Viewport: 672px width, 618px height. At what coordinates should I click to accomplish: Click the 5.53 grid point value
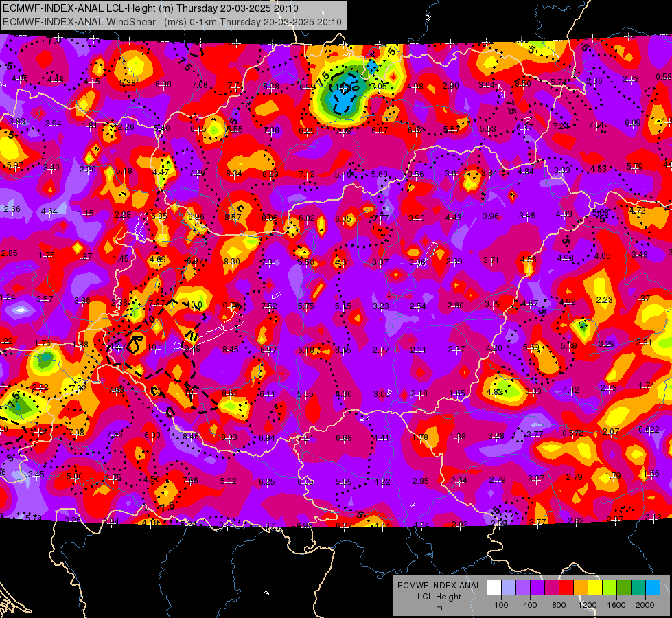coord(488,128)
